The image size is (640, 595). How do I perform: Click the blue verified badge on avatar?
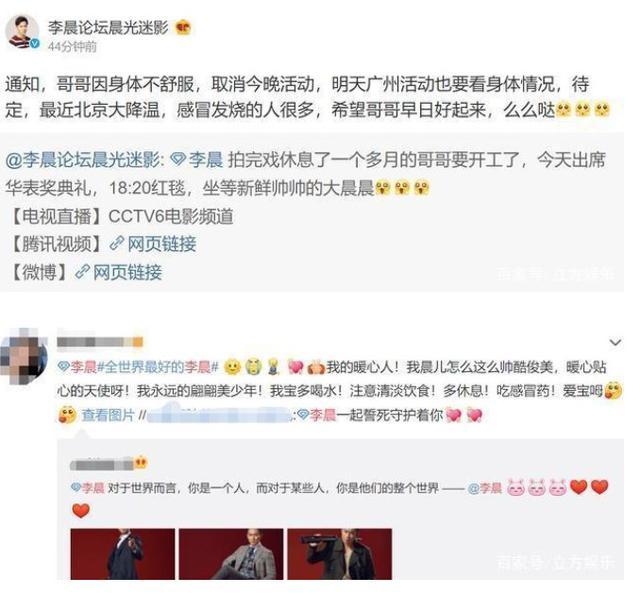click(x=35, y=44)
